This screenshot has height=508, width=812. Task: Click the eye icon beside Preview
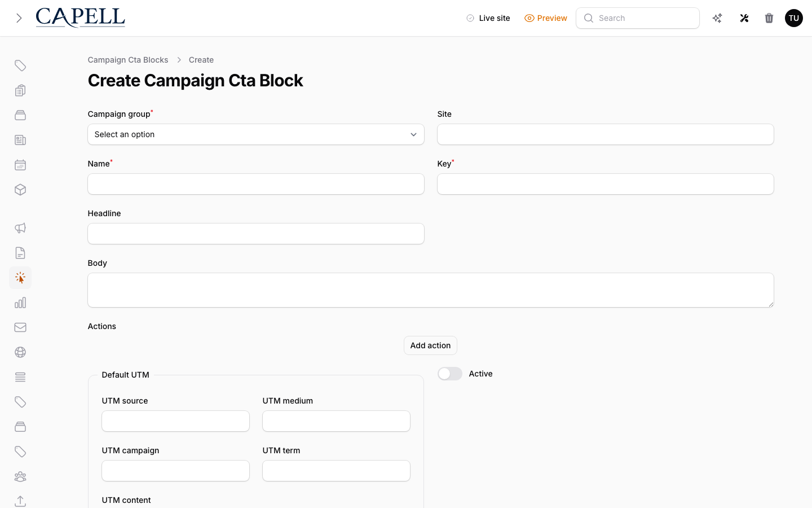point(529,18)
